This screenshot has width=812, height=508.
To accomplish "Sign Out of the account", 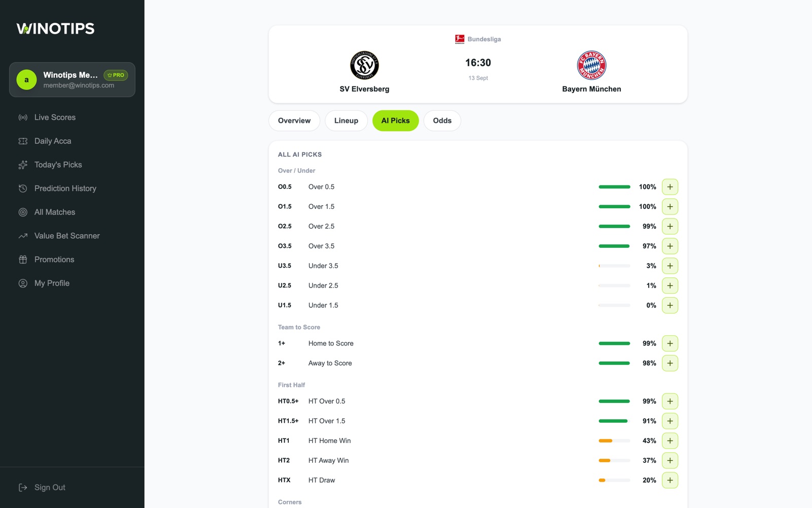I will (72, 488).
